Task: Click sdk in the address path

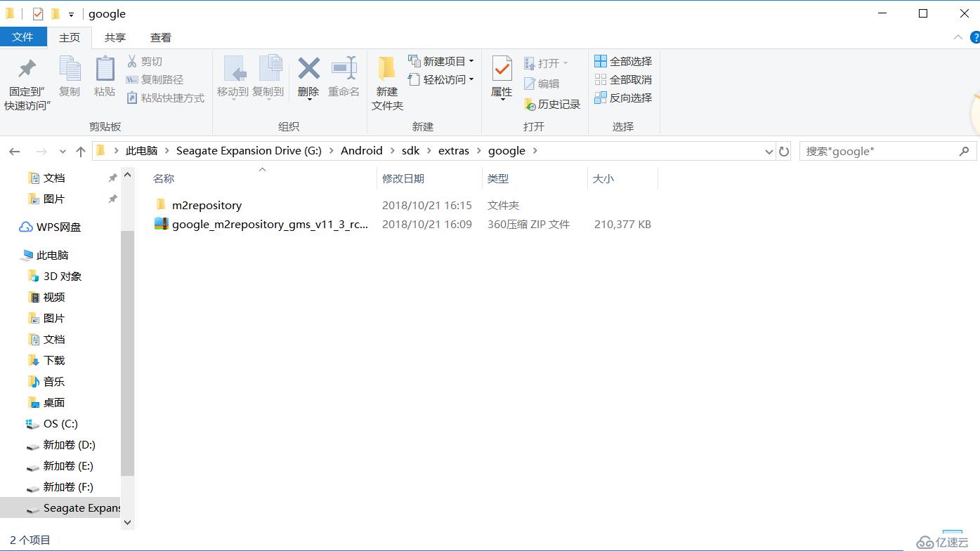Action: point(410,151)
